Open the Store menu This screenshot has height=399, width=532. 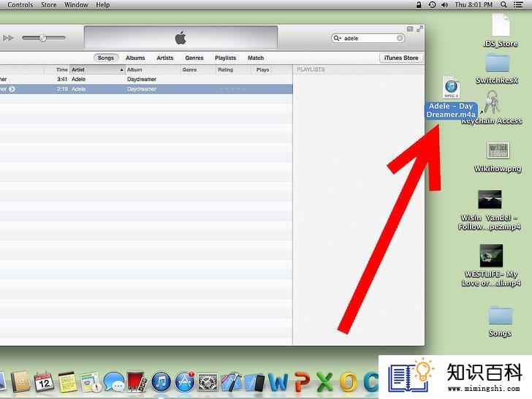click(49, 4)
